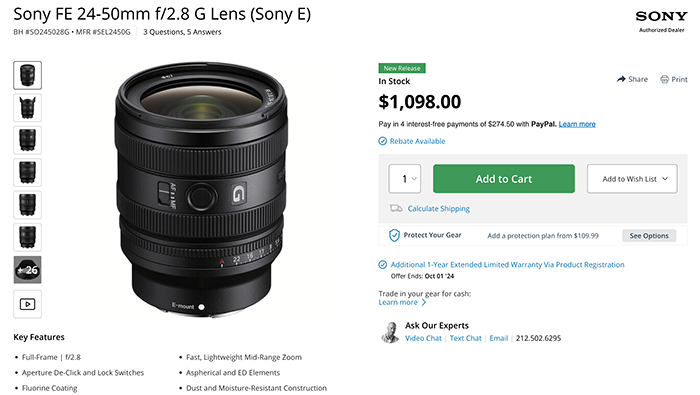This screenshot has height=395, width=700.
Task: Start a Video Chat with experts
Action: [x=423, y=338]
